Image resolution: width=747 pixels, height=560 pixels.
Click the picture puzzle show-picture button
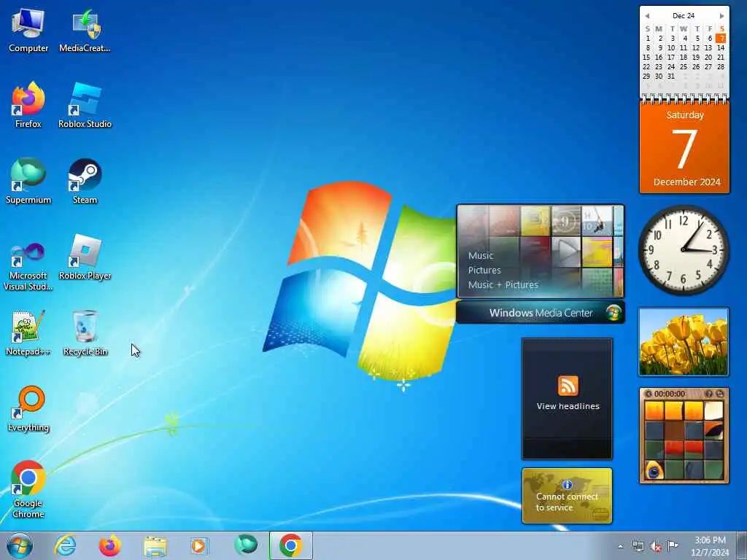coord(708,394)
